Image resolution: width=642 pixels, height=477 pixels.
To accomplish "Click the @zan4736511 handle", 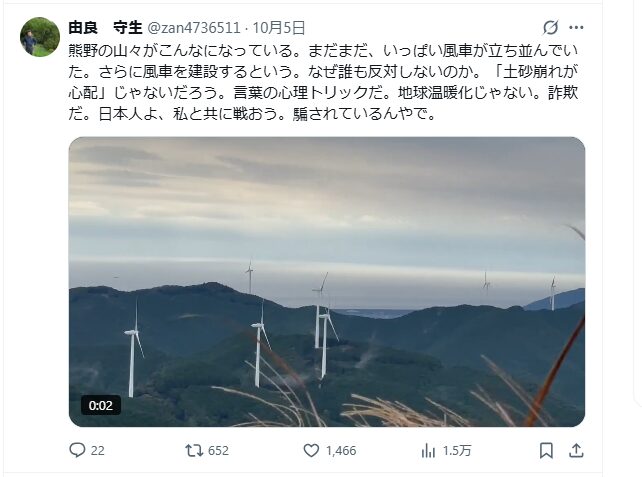I will pos(194,28).
